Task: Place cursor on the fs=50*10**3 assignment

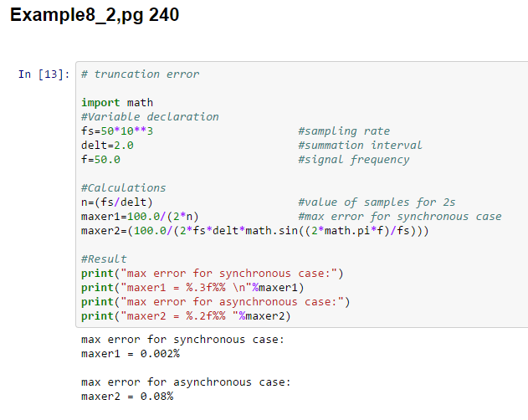Action: (116, 131)
